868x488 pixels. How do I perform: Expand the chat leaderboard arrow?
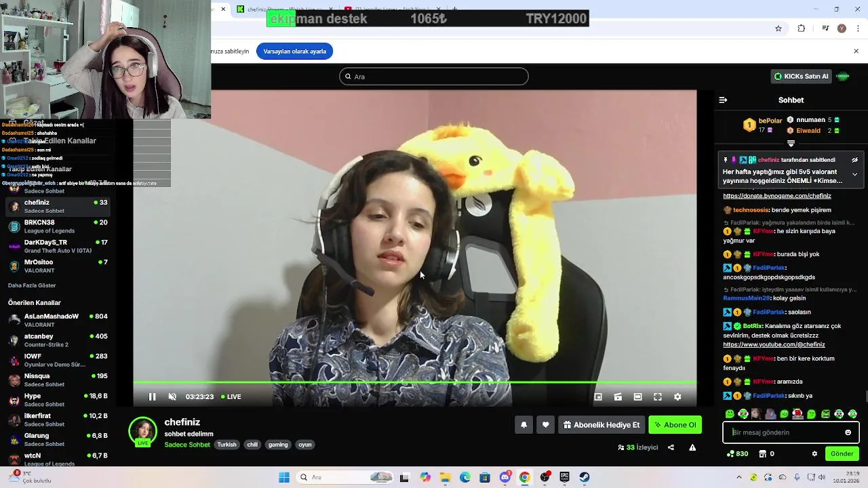click(791, 144)
